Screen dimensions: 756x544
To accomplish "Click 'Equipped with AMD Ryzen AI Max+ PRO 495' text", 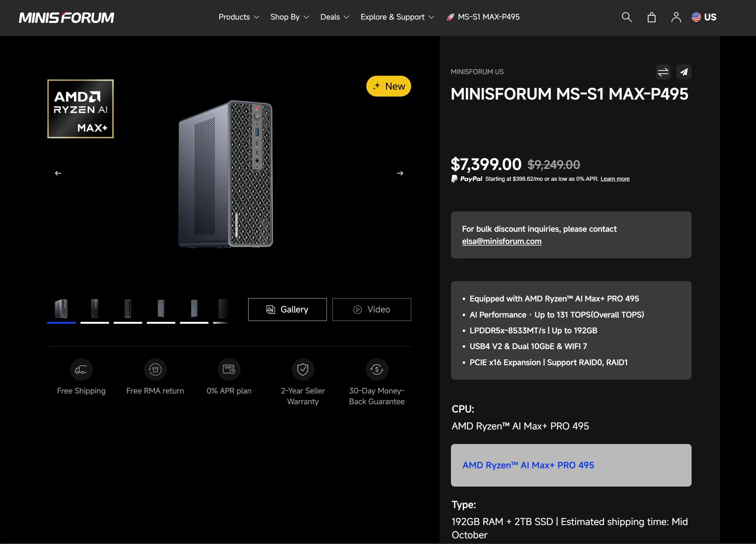I will click(x=554, y=299).
